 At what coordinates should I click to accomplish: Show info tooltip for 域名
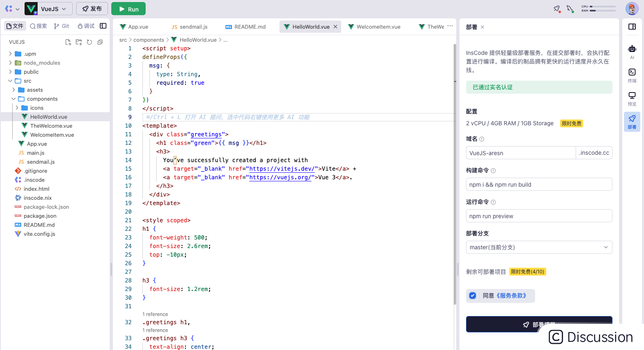tap(482, 139)
